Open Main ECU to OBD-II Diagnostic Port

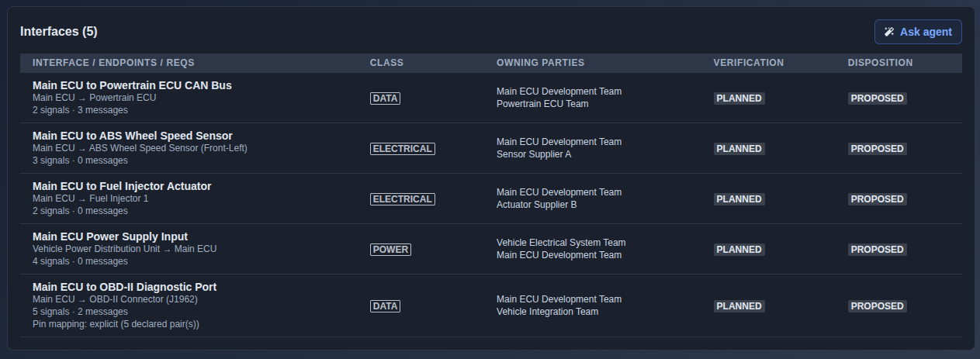pos(125,287)
